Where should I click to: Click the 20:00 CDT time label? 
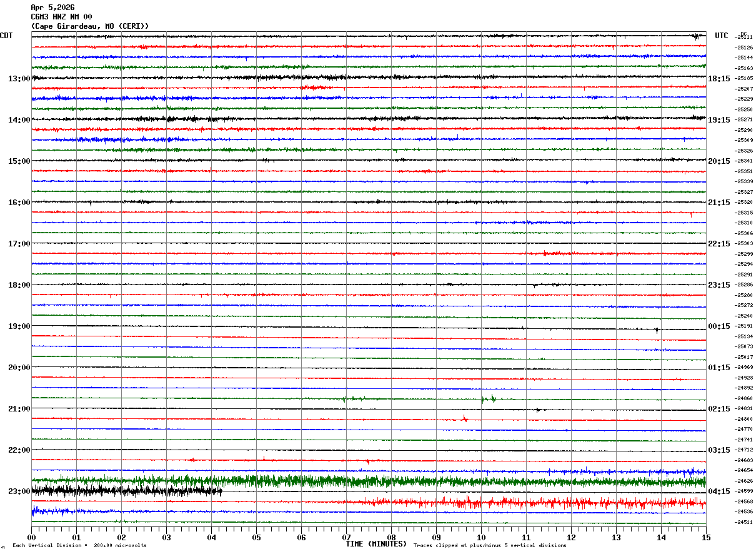pyautogui.click(x=19, y=368)
